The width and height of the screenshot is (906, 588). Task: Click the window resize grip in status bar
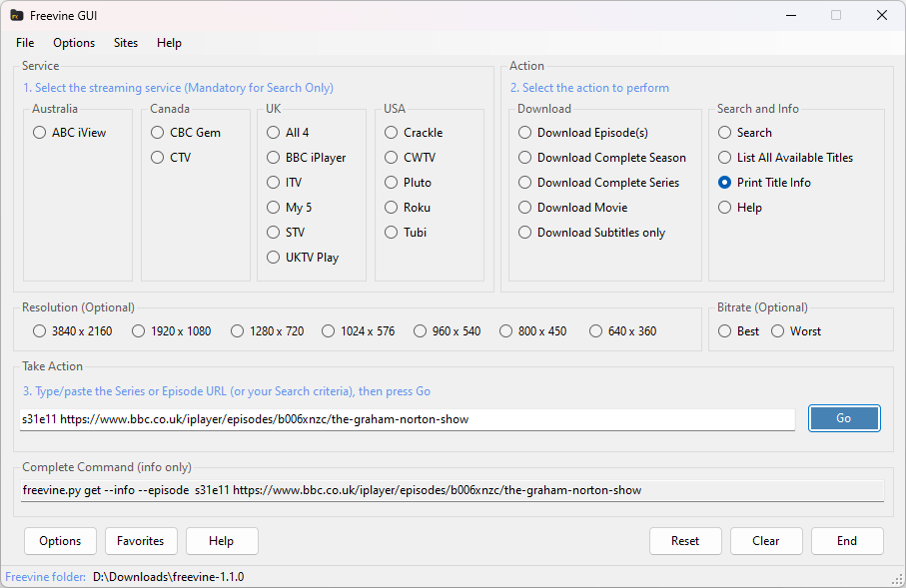pyautogui.click(x=896, y=579)
